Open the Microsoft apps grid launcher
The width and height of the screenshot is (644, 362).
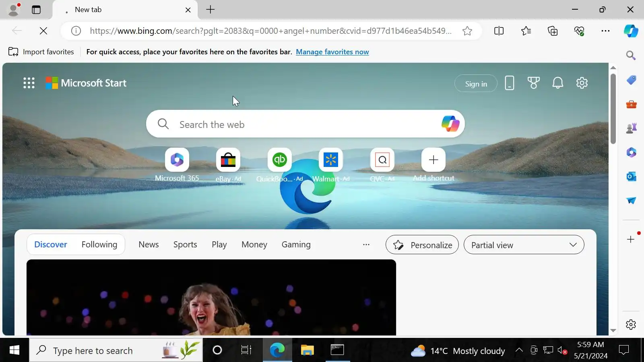pos(29,83)
